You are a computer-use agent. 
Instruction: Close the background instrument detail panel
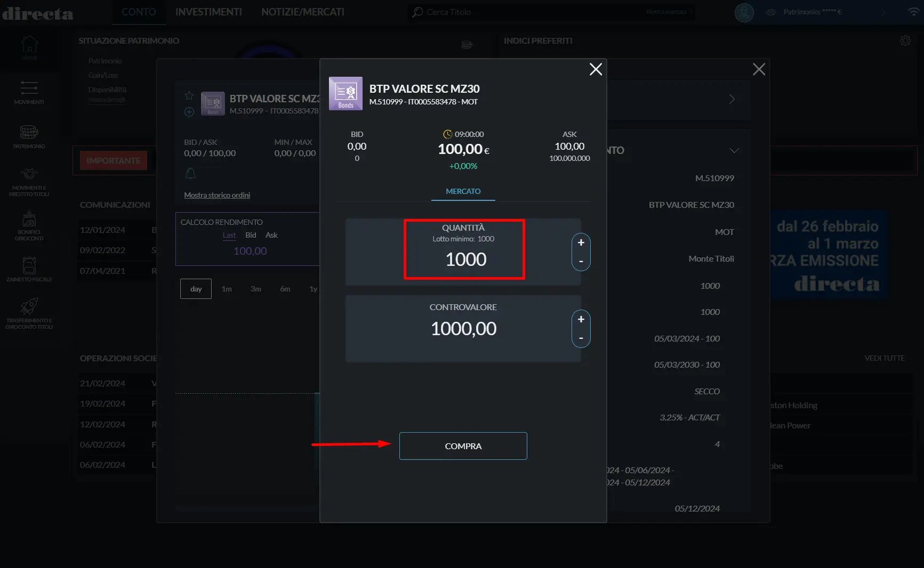(x=759, y=69)
